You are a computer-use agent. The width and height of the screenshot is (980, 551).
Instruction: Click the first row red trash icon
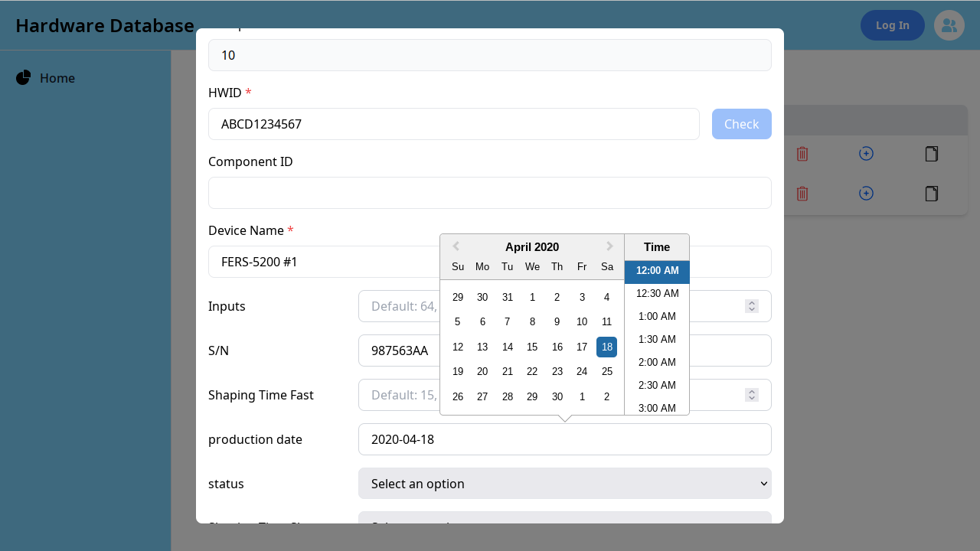click(x=802, y=154)
